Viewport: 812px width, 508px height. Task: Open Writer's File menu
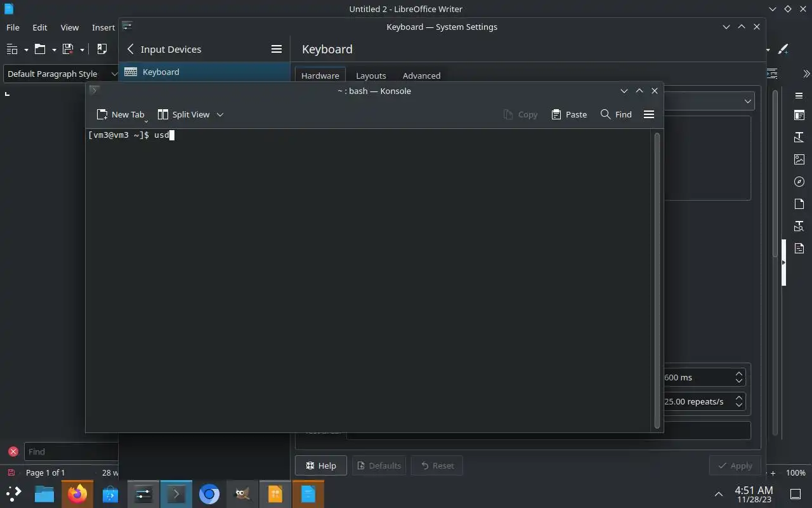coord(13,27)
